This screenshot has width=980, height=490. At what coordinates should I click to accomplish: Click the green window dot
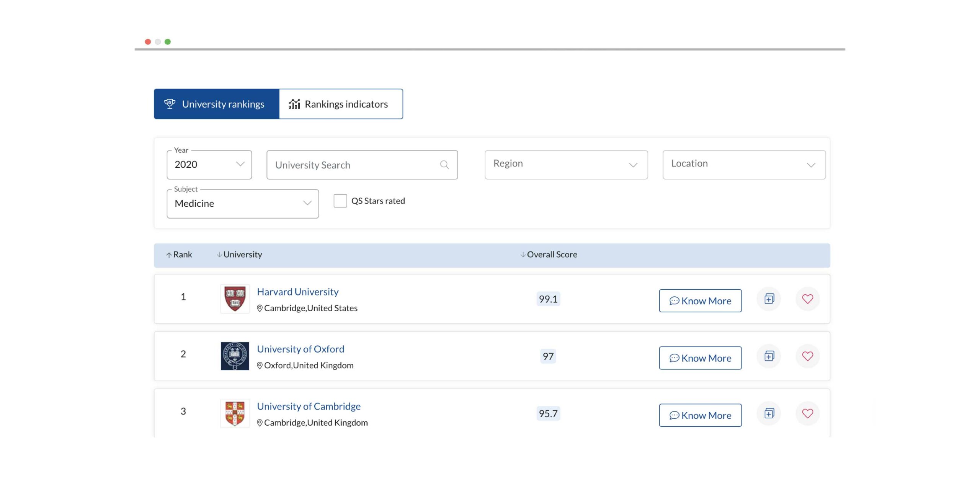(x=168, y=42)
